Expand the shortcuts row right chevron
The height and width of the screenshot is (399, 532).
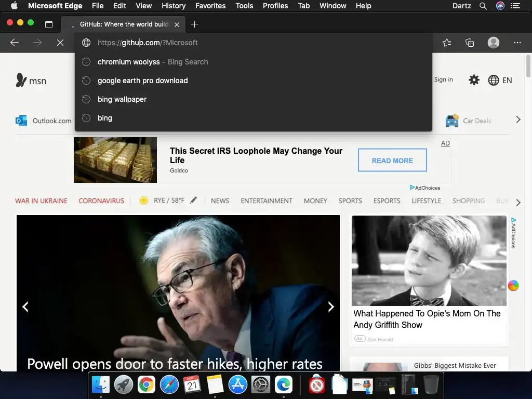[x=518, y=119]
